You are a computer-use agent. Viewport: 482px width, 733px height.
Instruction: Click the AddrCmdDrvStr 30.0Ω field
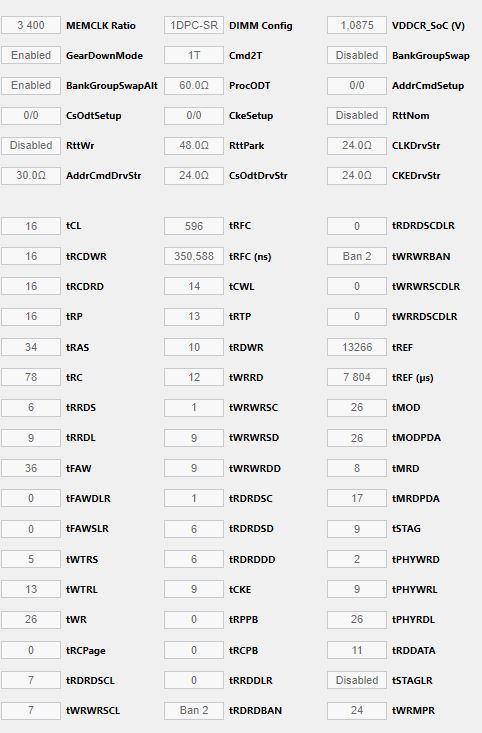point(31,175)
